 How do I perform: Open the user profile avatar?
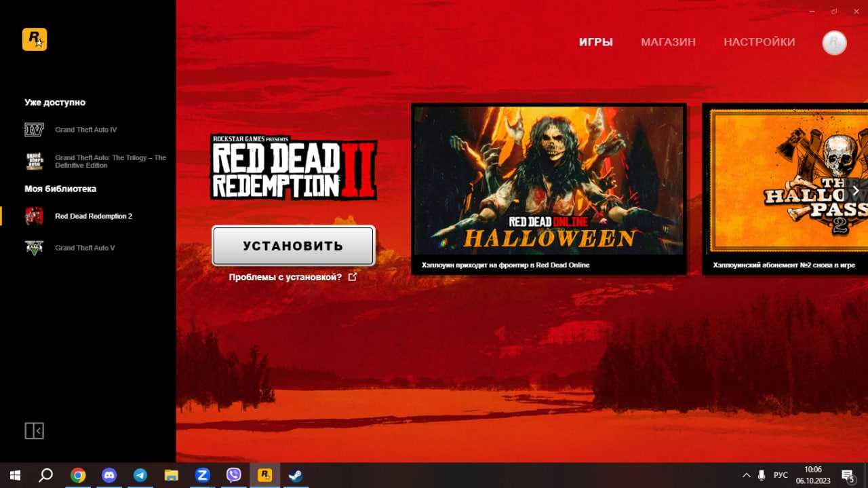[x=834, y=43]
